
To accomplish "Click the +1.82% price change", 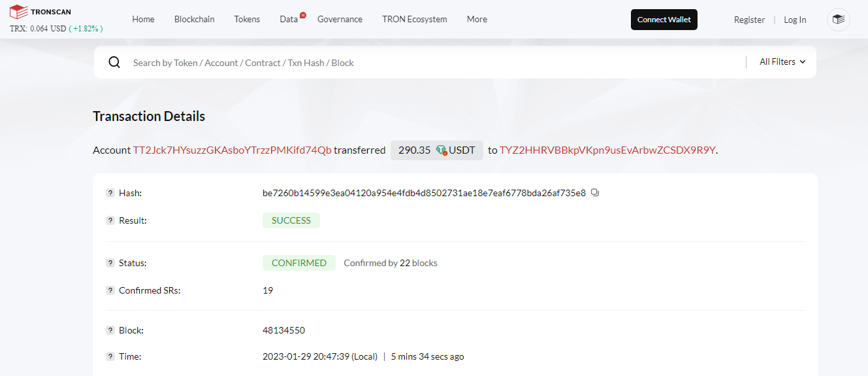I will pyautogui.click(x=86, y=29).
